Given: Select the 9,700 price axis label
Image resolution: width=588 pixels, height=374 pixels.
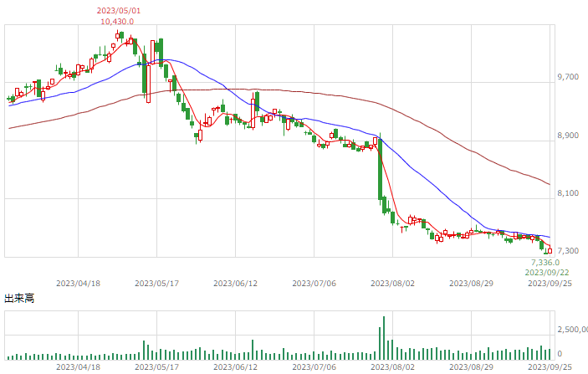Looking at the screenshot, I should 568,77.
